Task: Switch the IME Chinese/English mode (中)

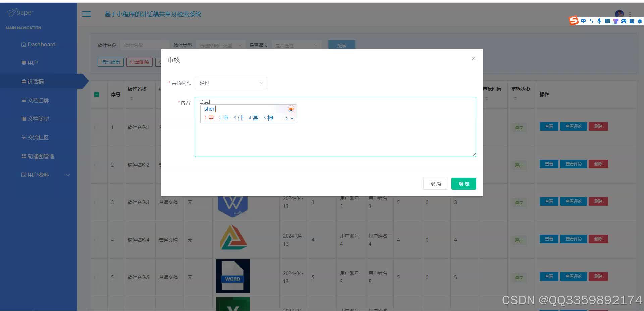Action: pos(583,21)
